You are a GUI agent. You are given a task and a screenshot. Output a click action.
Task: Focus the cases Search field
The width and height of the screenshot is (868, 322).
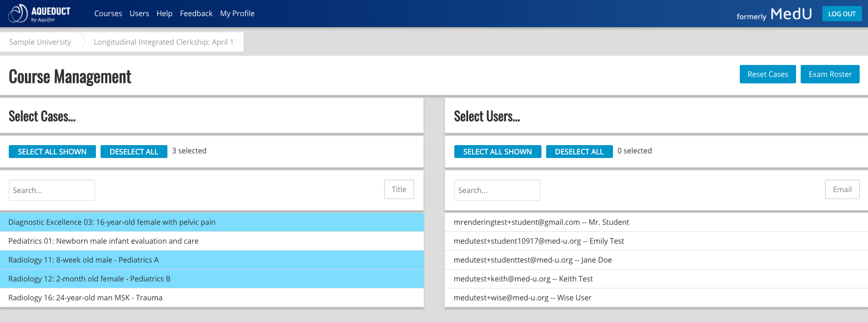[x=52, y=190]
